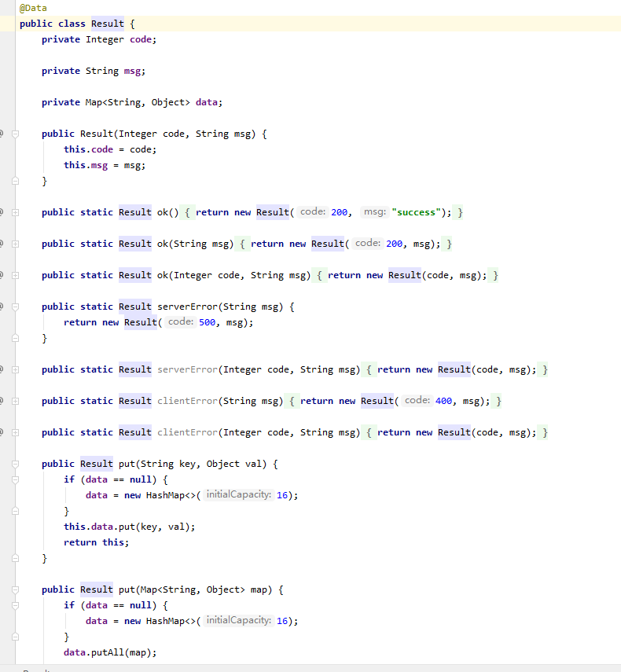
Task: Expand folded ok(Integer code, String msg) method
Action: click(x=16, y=276)
